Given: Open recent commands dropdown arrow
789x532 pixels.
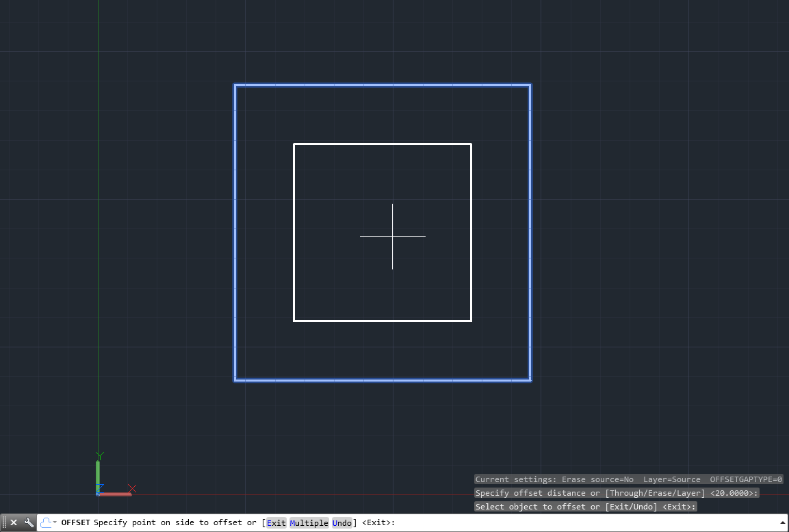Looking at the screenshot, I should point(53,522).
